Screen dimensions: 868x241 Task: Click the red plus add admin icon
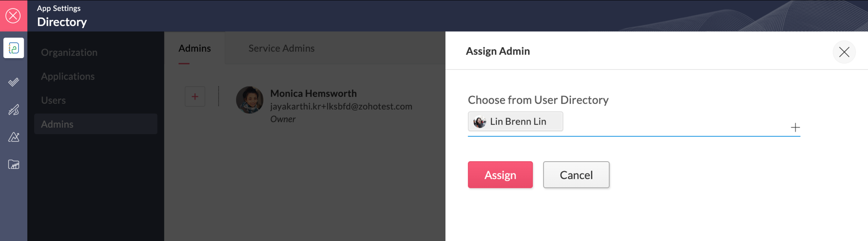pos(195,97)
